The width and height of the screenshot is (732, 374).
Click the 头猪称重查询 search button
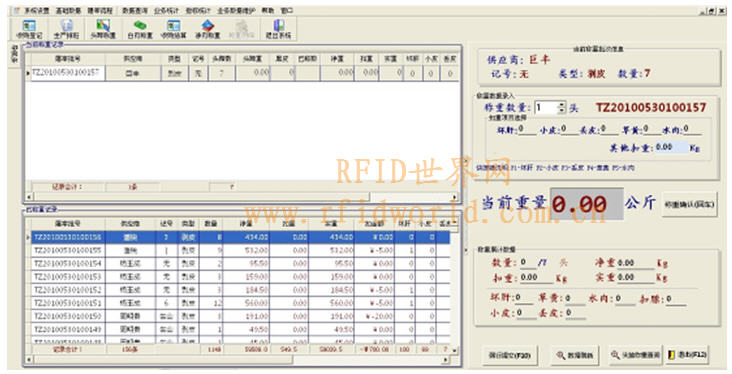point(635,355)
